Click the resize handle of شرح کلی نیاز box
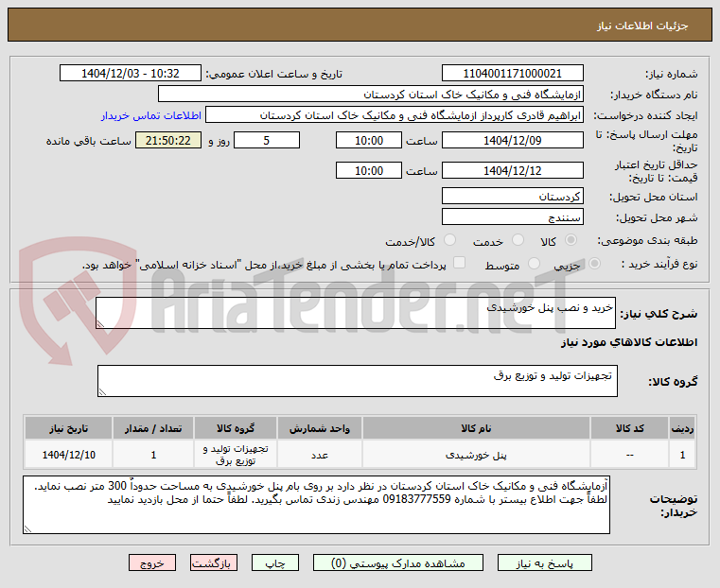The image size is (720, 588). pos(100,324)
